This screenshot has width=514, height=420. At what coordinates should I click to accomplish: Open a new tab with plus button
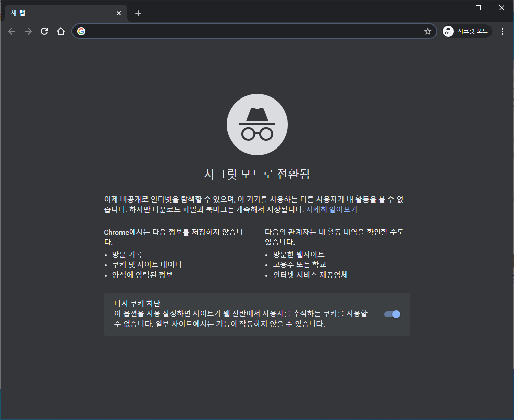pos(138,13)
